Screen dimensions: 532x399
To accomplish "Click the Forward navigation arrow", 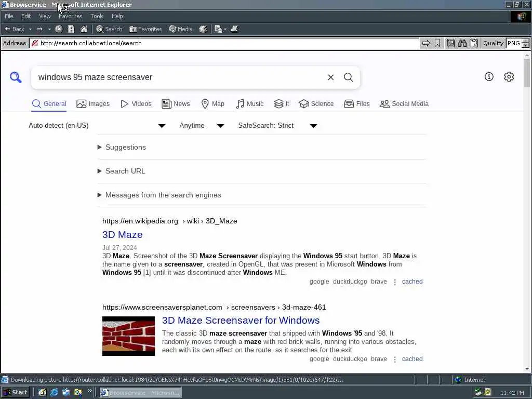I will point(39,29).
